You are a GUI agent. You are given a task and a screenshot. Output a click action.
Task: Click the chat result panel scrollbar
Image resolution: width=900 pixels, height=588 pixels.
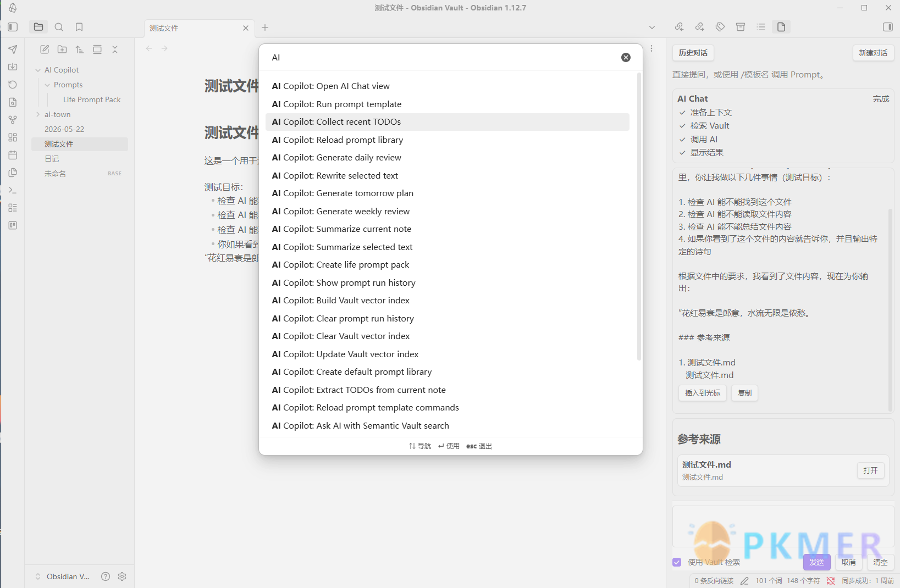(x=890, y=309)
